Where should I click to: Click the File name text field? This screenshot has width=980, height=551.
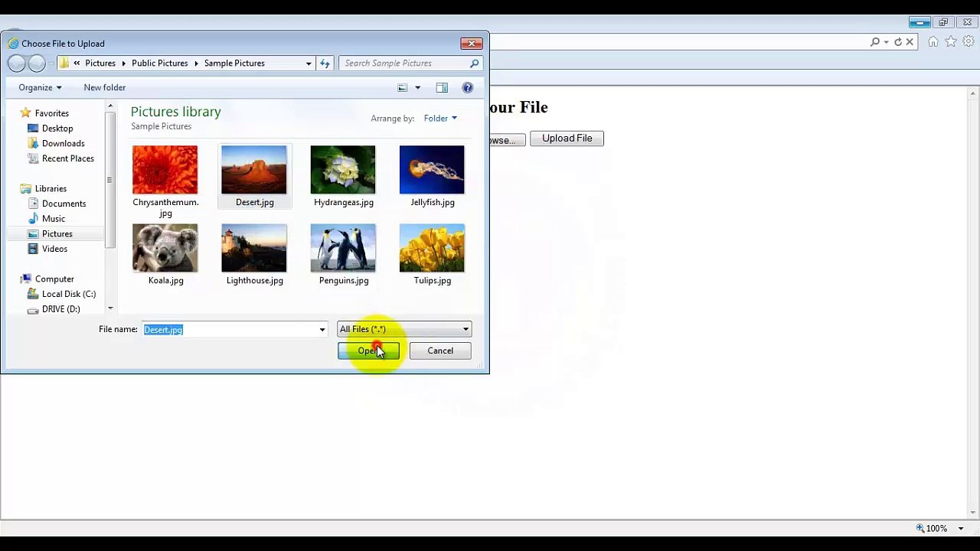[230, 330]
